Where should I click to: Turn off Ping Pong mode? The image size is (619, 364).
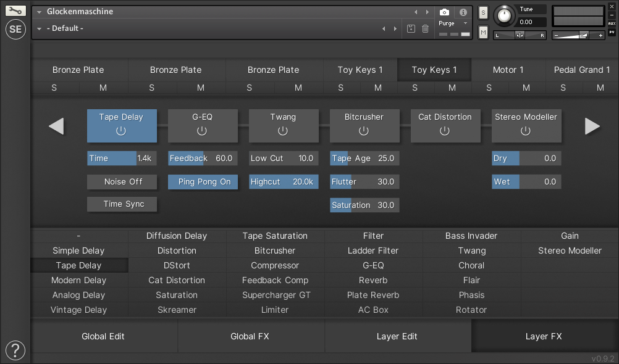click(203, 182)
